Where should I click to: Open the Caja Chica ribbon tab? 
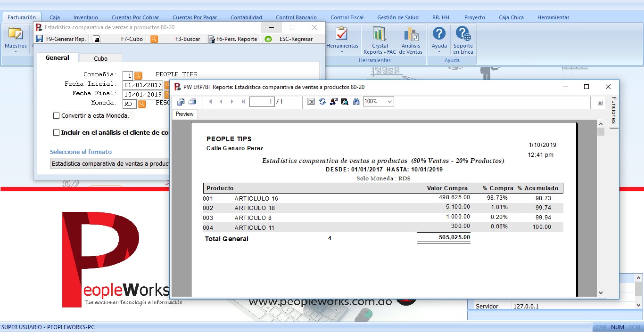(x=511, y=17)
